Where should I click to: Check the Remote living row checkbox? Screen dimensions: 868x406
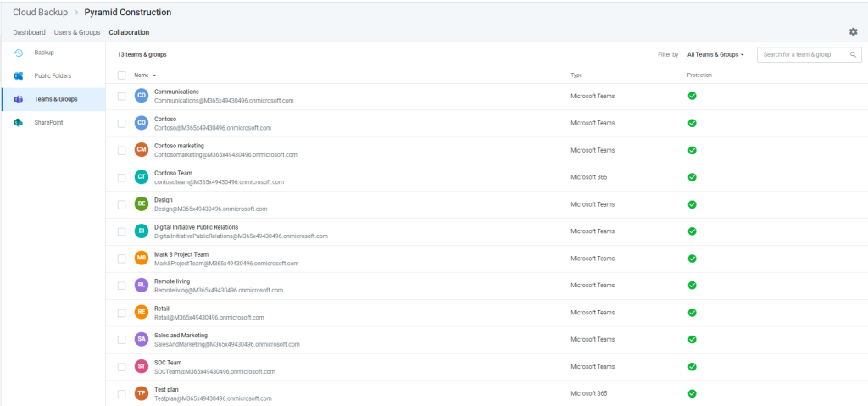(122, 286)
